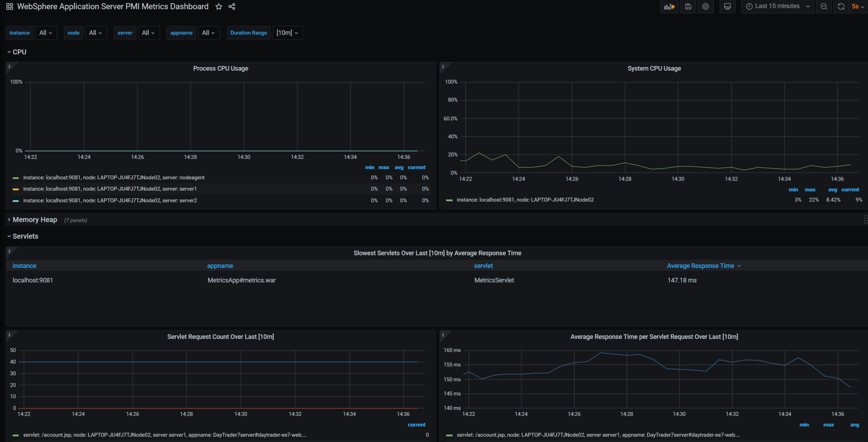Zoom out time range magnifier icon
868x442 pixels.
pyautogui.click(x=823, y=6)
